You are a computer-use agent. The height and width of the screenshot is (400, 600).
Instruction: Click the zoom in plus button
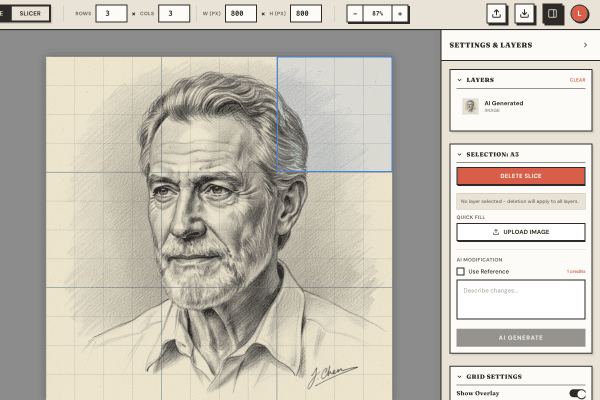pos(400,14)
